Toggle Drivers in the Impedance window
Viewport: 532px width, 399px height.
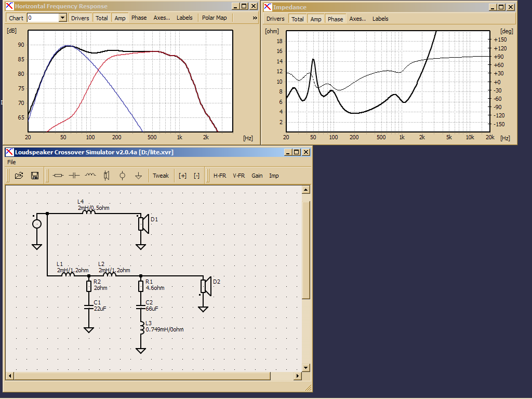275,19
